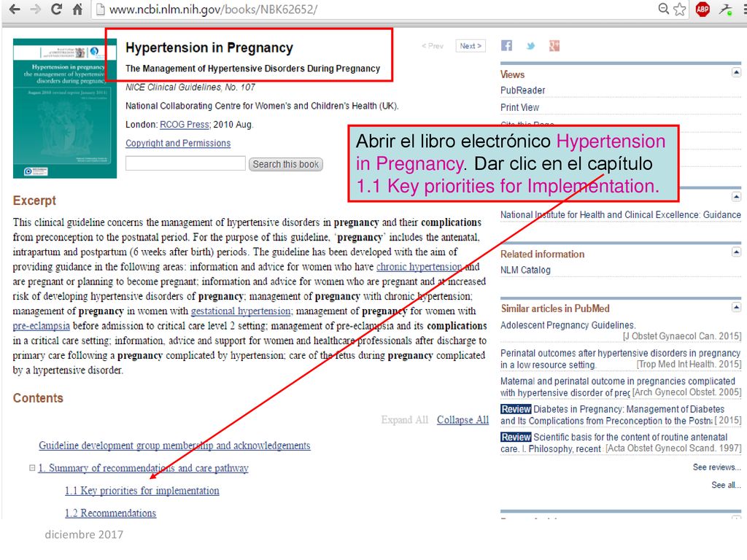Reload the page with the refresh icon
The width and height of the screenshot is (747, 560).
point(56,9)
